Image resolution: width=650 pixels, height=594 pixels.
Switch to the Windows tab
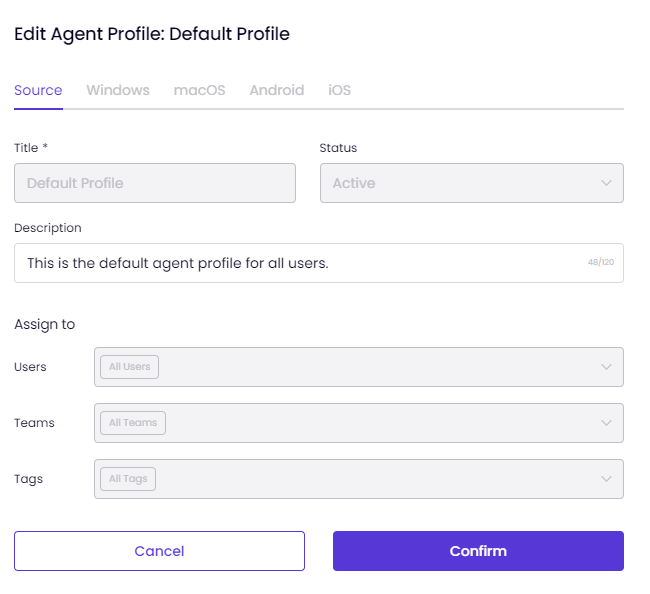point(118,90)
